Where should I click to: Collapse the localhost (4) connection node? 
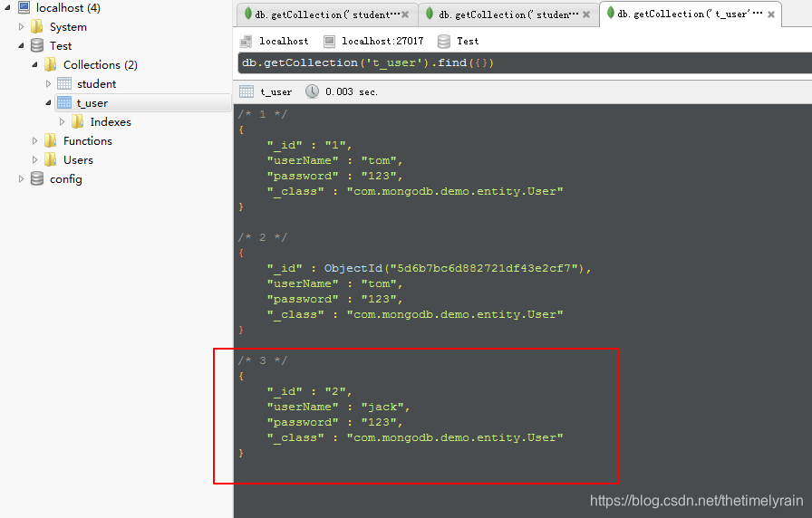click(x=8, y=8)
